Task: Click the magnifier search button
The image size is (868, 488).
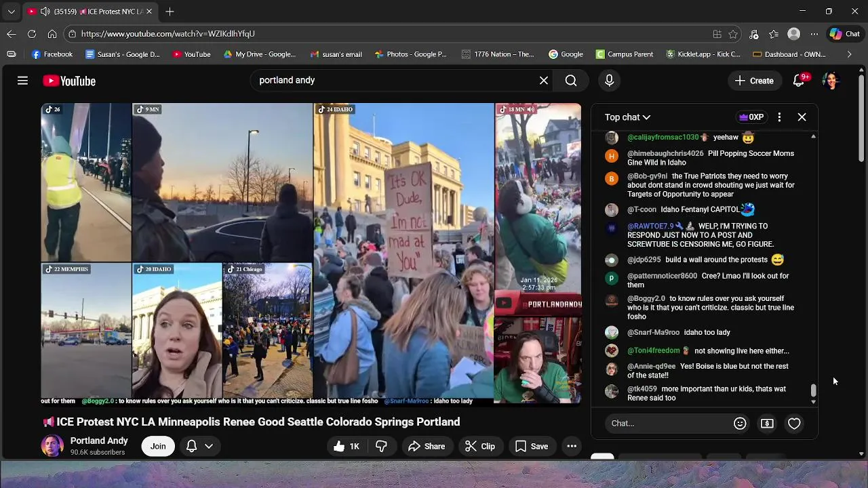Action: [571, 81]
